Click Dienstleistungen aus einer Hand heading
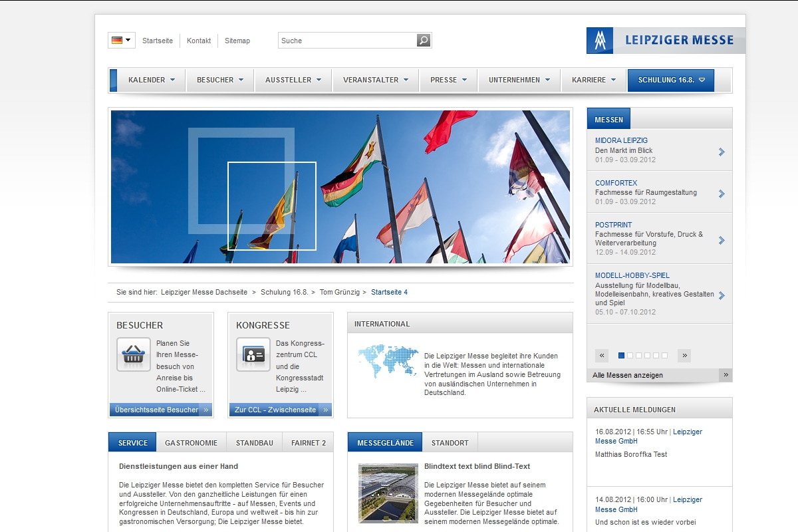 (x=178, y=466)
